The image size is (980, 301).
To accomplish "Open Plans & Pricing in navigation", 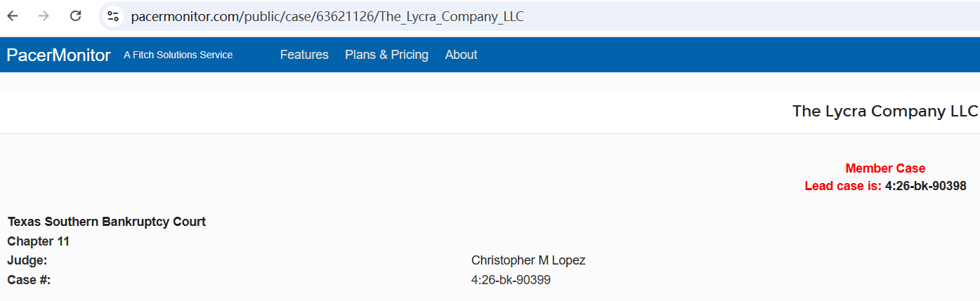I will [x=386, y=55].
